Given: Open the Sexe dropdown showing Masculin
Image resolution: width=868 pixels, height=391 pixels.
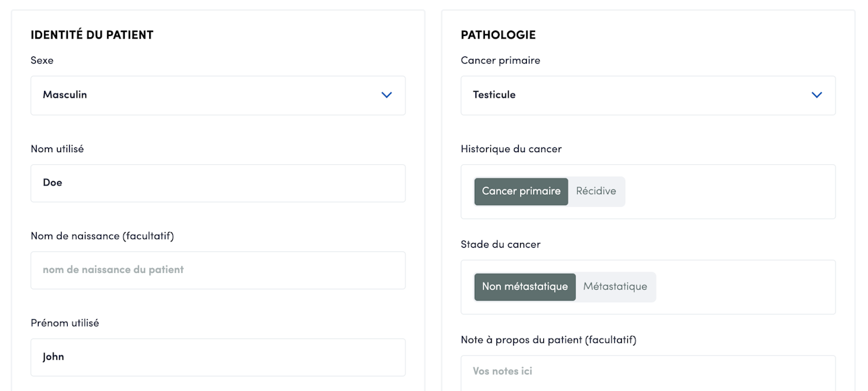Looking at the screenshot, I should click(x=217, y=95).
